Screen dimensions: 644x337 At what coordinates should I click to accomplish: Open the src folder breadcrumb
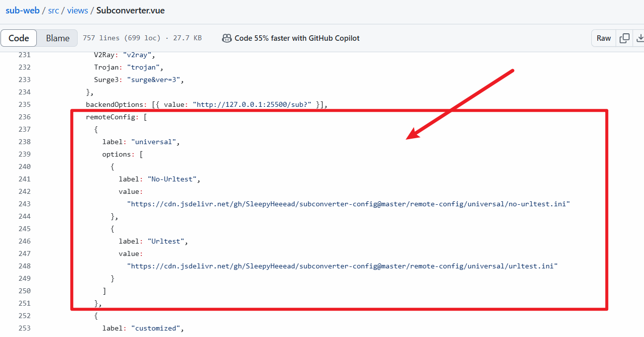(53, 10)
